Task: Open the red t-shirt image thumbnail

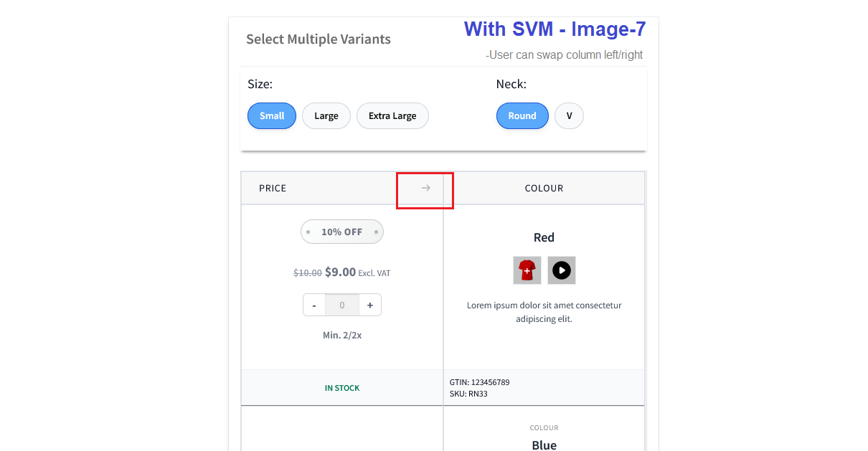Action: click(x=527, y=270)
